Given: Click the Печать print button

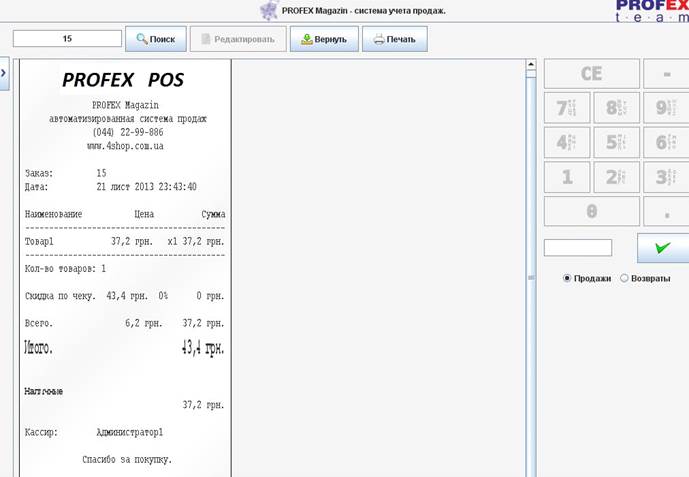Looking at the screenshot, I should [x=395, y=39].
